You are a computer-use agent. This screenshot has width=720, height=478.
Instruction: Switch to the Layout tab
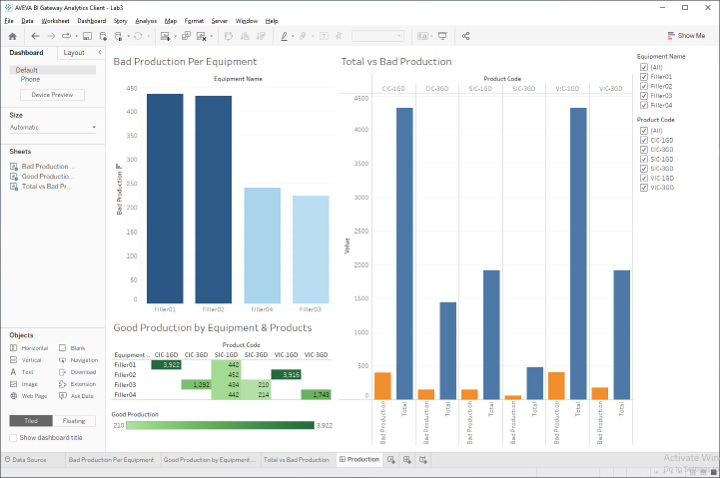click(x=73, y=53)
